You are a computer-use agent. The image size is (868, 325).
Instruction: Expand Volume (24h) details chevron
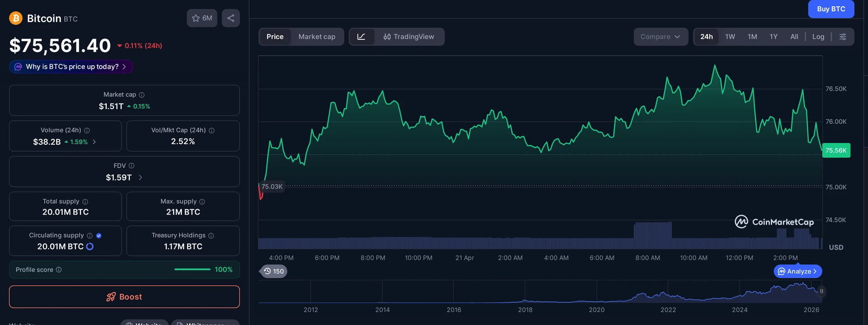(94, 142)
